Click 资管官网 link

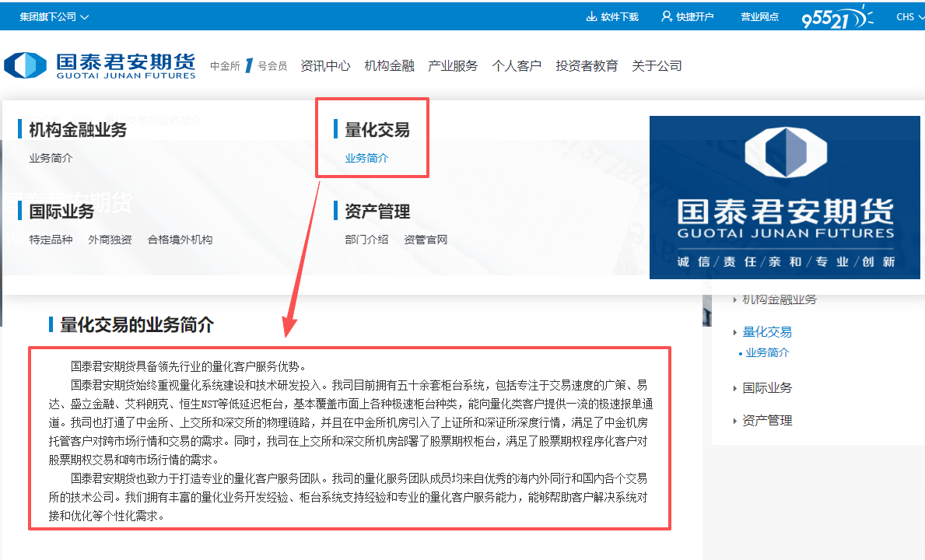pos(426,240)
